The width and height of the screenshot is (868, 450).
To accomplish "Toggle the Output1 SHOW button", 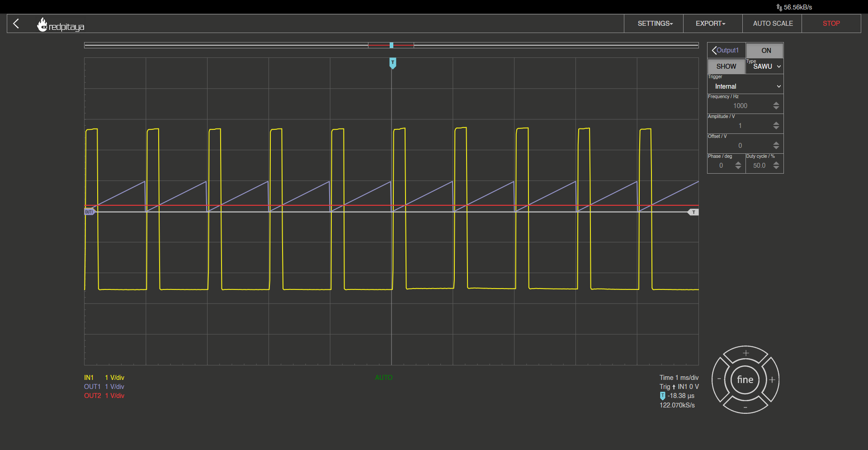I will click(726, 66).
